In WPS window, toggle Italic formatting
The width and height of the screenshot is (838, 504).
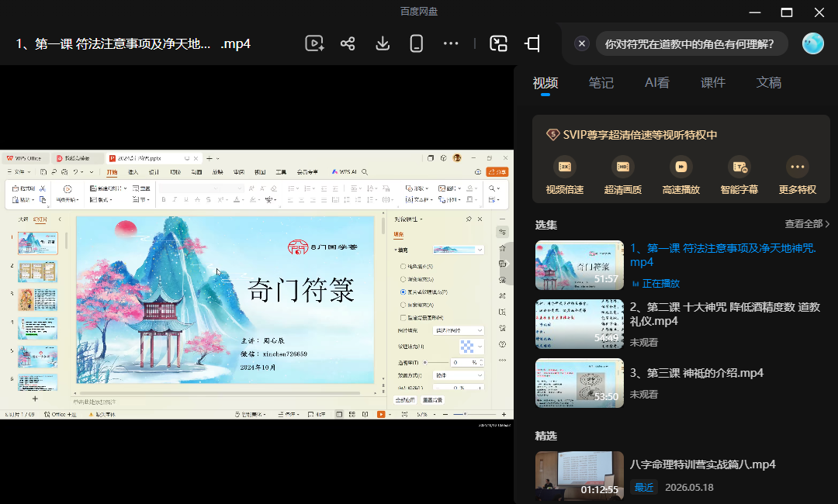(x=175, y=200)
